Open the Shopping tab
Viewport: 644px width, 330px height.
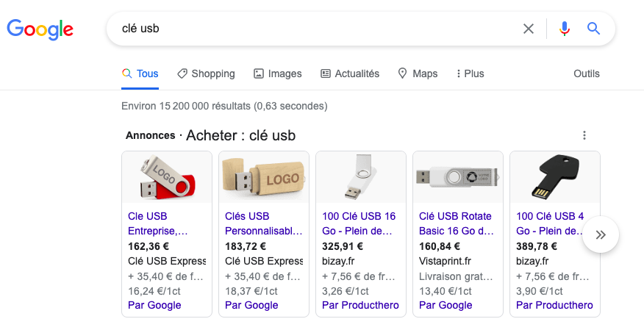pyautogui.click(x=206, y=73)
